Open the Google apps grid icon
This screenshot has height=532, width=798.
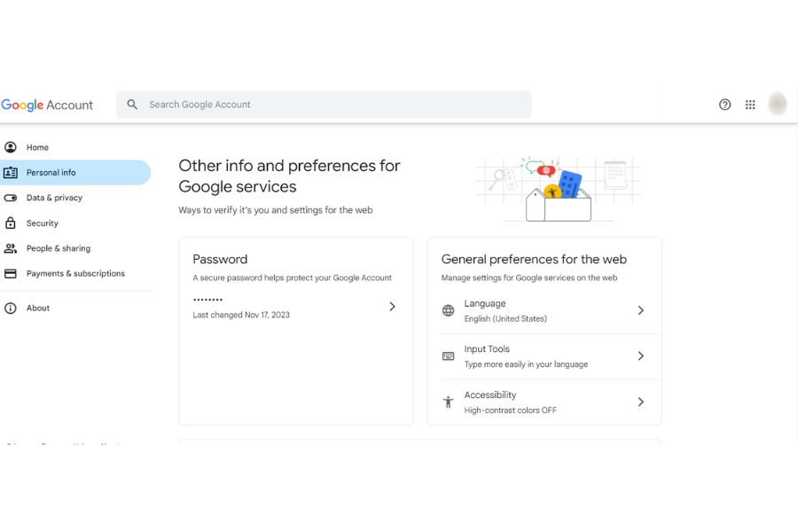click(x=750, y=105)
